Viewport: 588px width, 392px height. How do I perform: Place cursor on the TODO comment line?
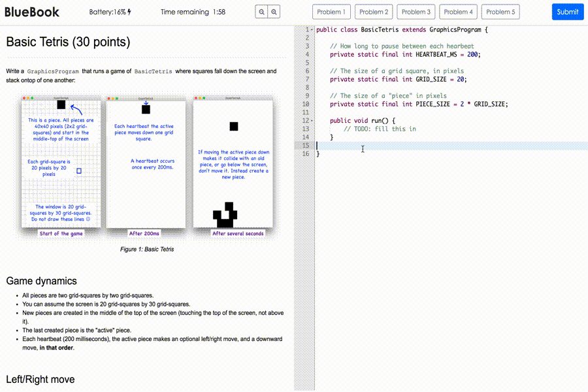(380, 129)
